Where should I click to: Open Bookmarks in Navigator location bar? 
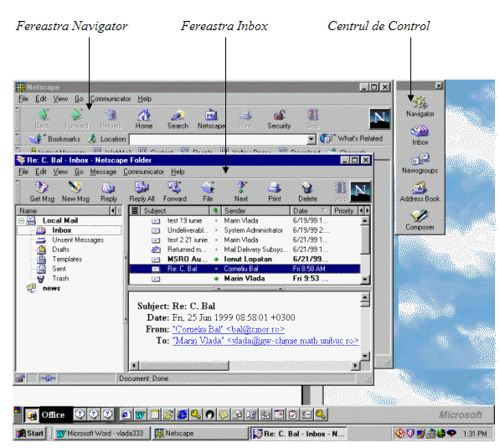tap(54, 139)
